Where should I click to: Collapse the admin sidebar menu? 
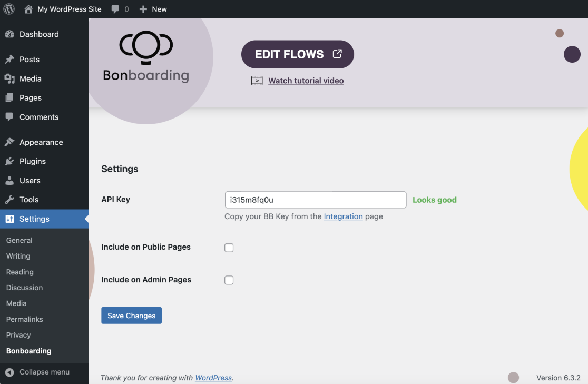coord(38,372)
